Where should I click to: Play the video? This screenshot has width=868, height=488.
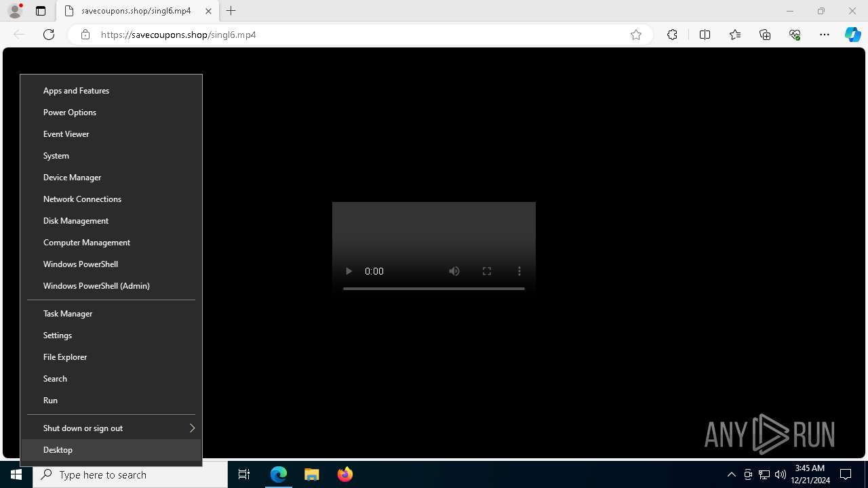click(x=349, y=271)
